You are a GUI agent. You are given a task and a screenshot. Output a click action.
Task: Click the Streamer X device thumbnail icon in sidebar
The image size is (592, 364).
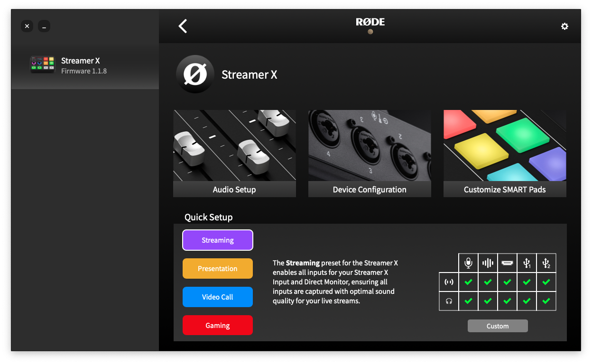click(43, 64)
